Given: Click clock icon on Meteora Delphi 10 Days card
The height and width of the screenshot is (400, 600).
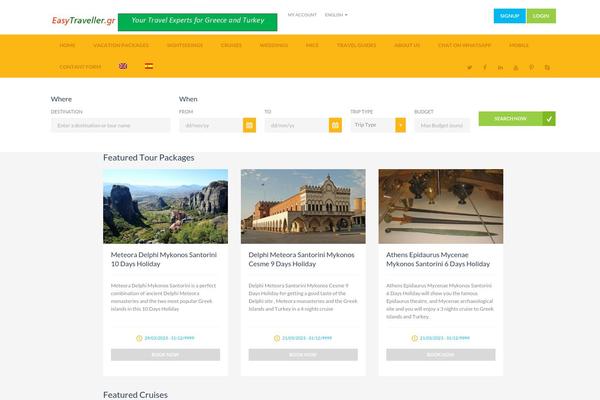Looking at the screenshot, I should tap(139, 338).
